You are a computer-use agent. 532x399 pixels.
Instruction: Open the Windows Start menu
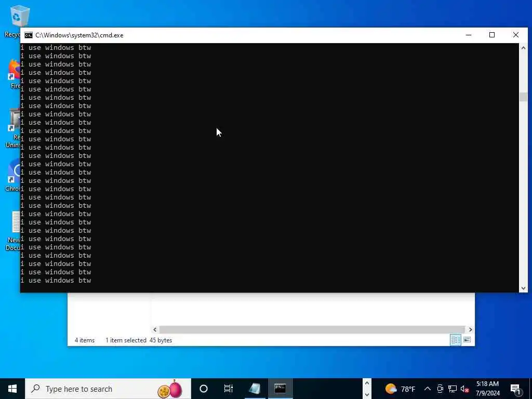12,389
